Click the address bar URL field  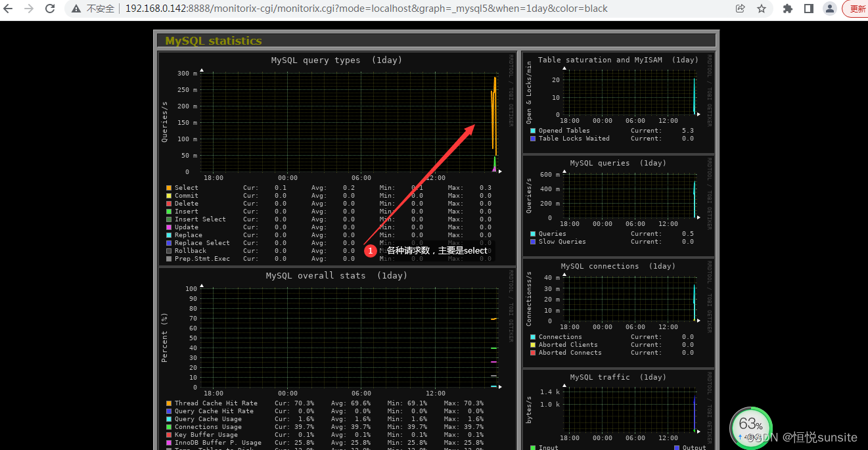pyautogui.click(x=366, y=9)
